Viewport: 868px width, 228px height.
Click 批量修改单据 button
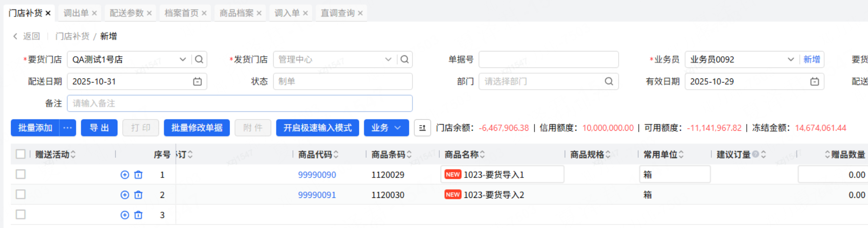pyautogui.click(x=197, y=128)
